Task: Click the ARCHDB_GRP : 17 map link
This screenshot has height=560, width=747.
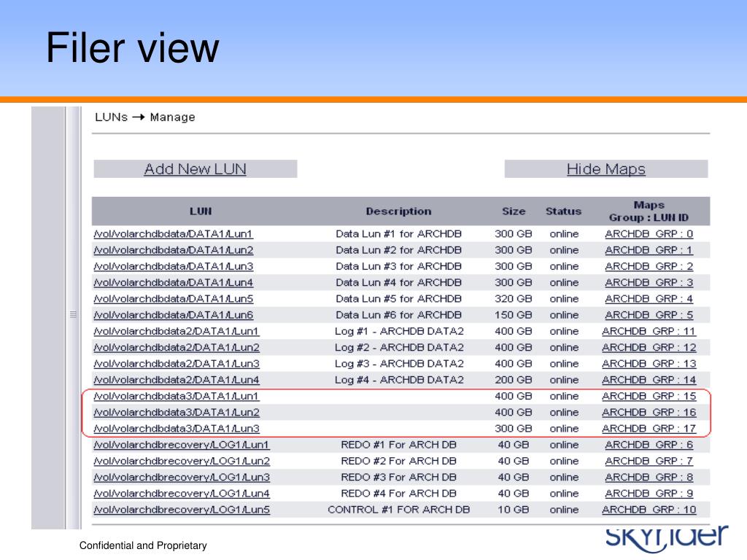Action: click(649, 428)
